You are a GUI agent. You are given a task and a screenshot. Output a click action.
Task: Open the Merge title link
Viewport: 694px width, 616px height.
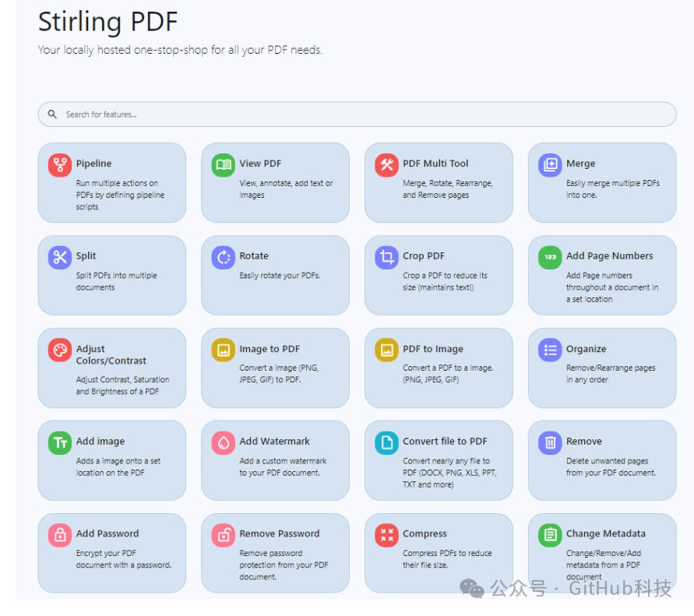(581, 164)
